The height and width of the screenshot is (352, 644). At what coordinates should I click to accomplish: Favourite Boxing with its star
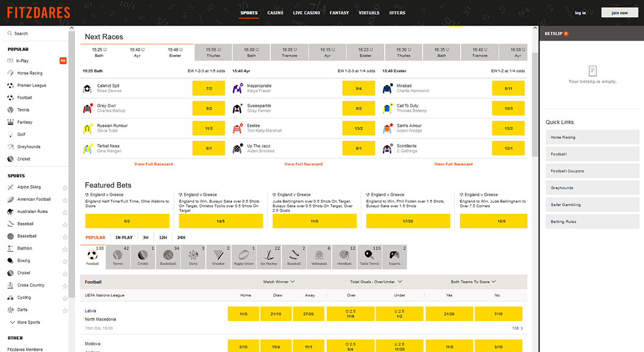[x=65, y=262]
